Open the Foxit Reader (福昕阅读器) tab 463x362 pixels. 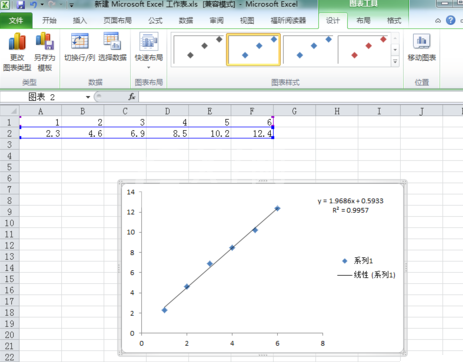(288, 21)
